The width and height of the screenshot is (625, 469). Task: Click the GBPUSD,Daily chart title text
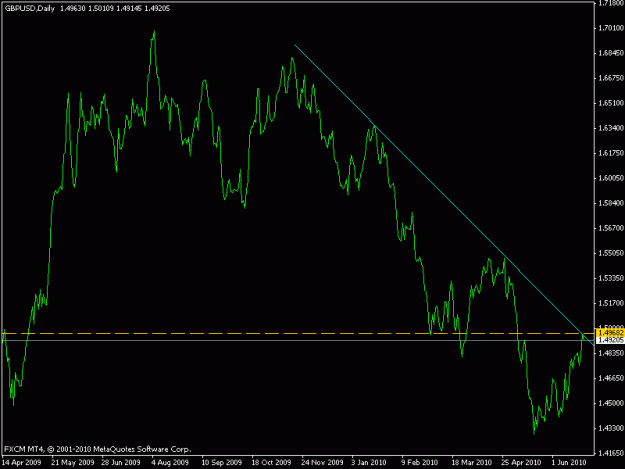click(29, 8)
